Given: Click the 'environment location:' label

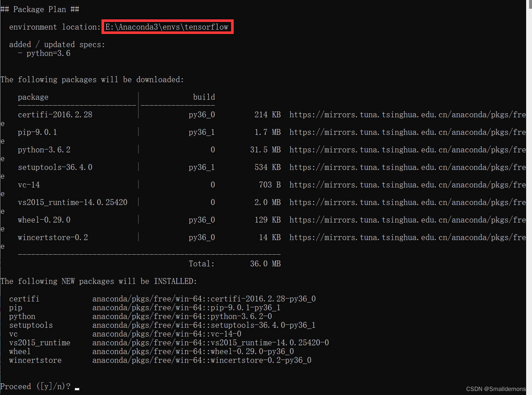Looking at the screenshot, I should [x=55, y=27].
